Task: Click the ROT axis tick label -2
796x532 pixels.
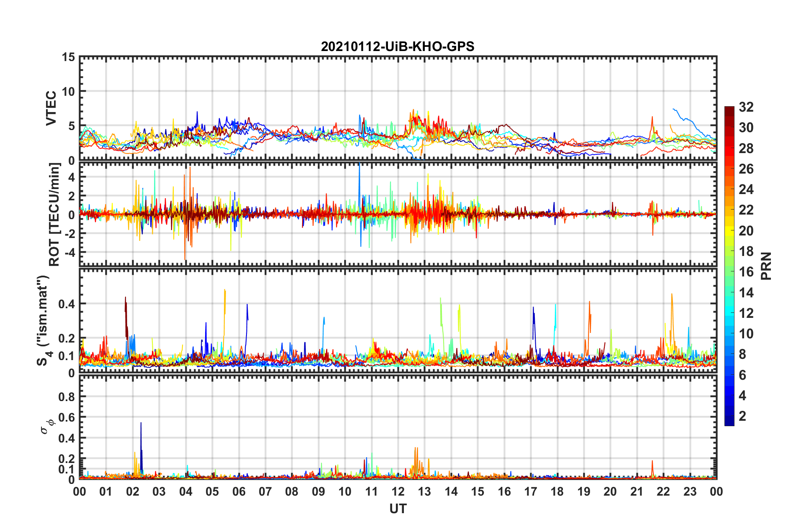Action: pos(69,233)
